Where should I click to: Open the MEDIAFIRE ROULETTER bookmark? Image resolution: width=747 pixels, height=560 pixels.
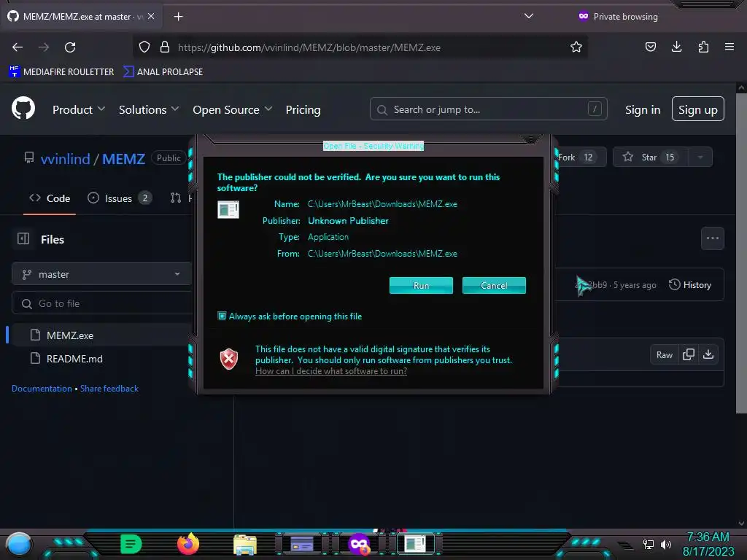click(x=61, y=72)
